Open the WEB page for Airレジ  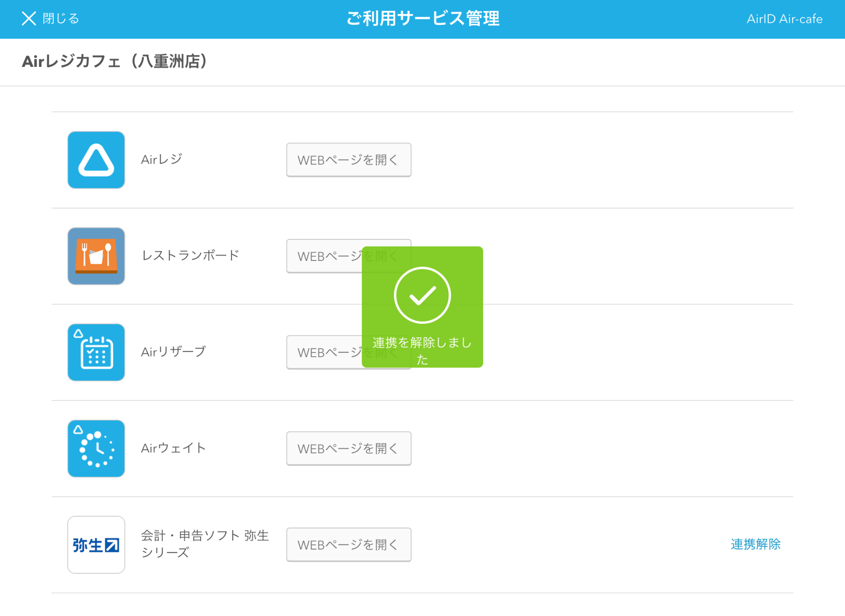349,160
